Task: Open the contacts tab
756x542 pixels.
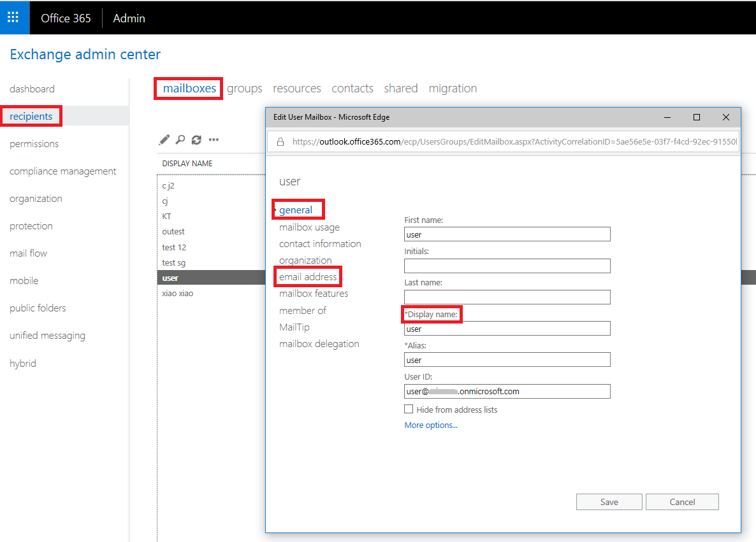Action: pyautogui.click(x=353, y=89)
